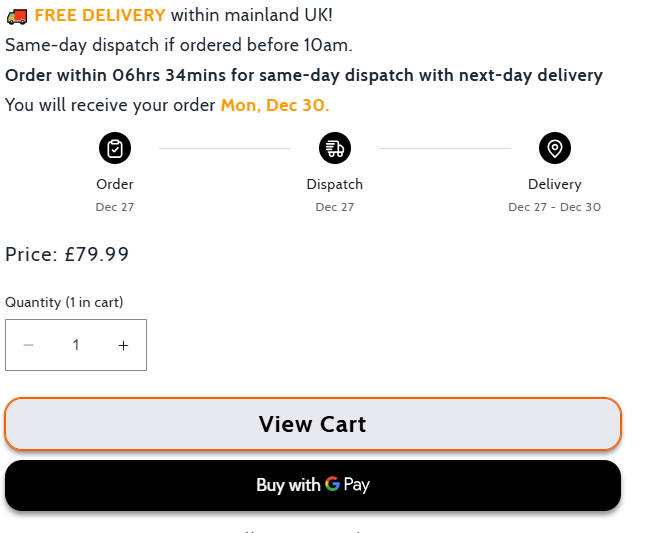Click the Quantity (1 in cart) label
Viewport: 647px width, 533px height.
64,302
